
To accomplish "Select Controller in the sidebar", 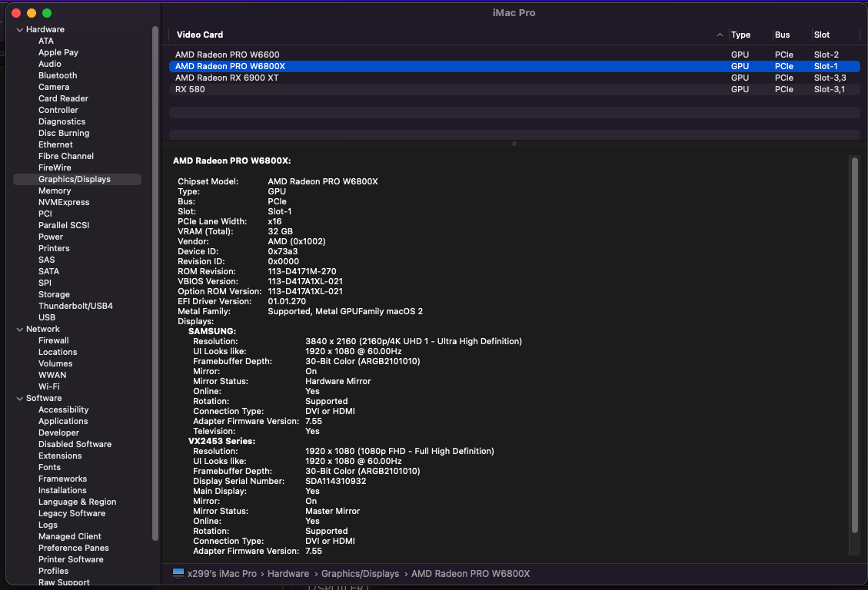I will (58, 110).
